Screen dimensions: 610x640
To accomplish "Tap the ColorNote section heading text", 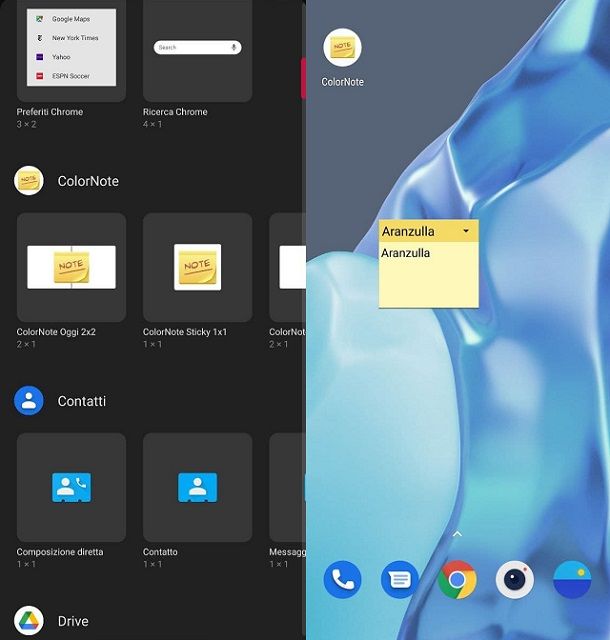I will (x=88, y=181).
